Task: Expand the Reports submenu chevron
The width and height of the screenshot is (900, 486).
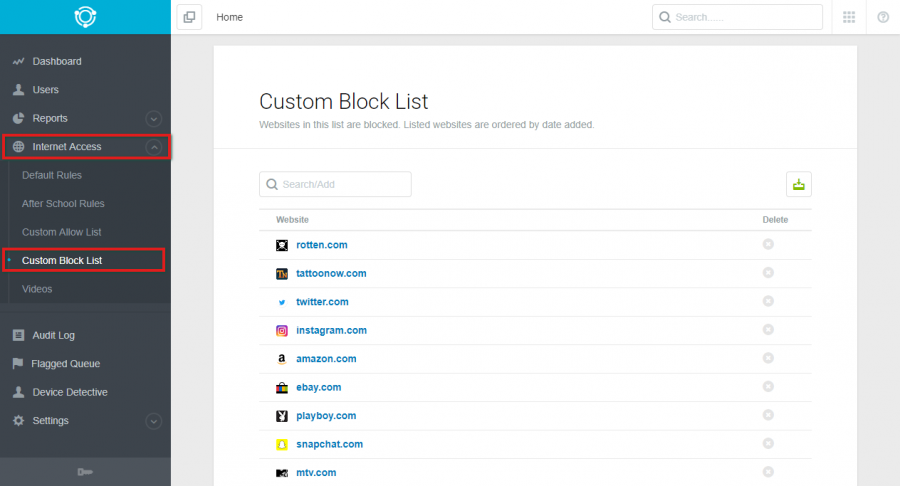Action: 153,119
